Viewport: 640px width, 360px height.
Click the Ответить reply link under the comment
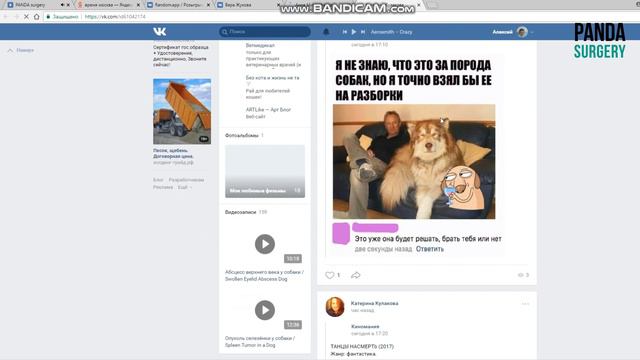[430, 249]
